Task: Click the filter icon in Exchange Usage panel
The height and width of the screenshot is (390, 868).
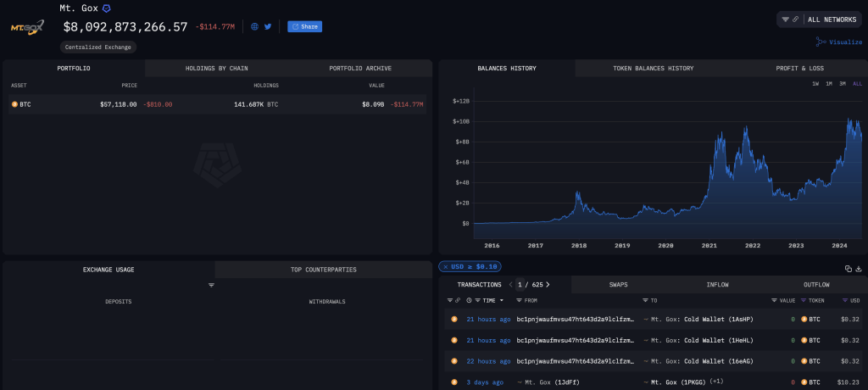Action: (x=211, y=286)
